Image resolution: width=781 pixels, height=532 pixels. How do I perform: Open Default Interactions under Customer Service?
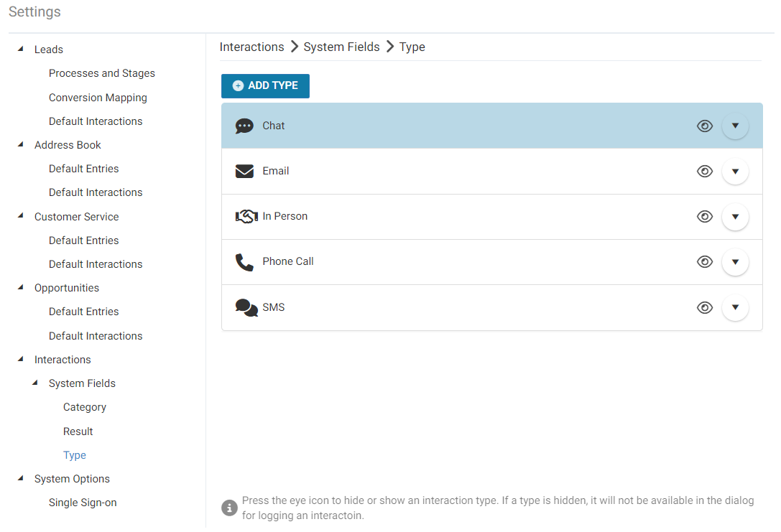click(96, 263)
